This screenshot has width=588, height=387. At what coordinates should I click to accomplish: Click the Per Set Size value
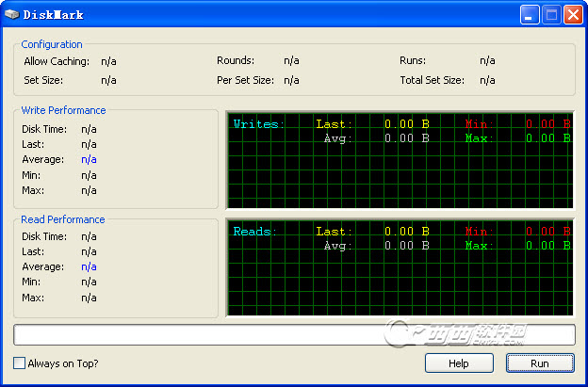pyautogui.click(x=291, y=81)
